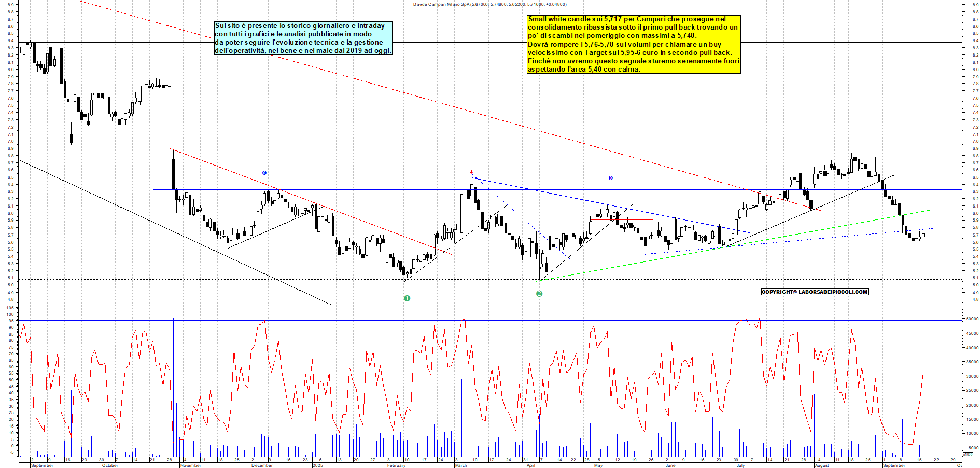Click the July month label on time axis
This screenshot has height=468, width=980.
740,465
